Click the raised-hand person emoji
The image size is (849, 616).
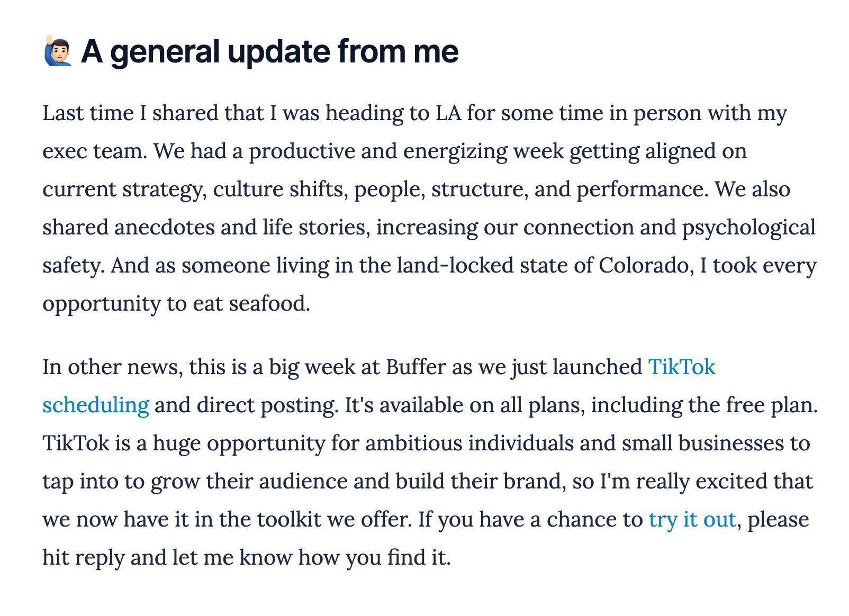coord(57,51)
